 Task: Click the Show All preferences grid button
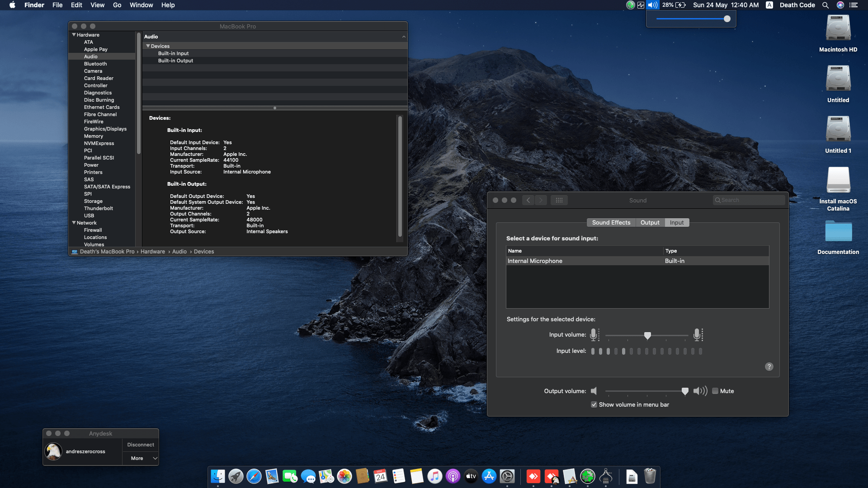559,200
